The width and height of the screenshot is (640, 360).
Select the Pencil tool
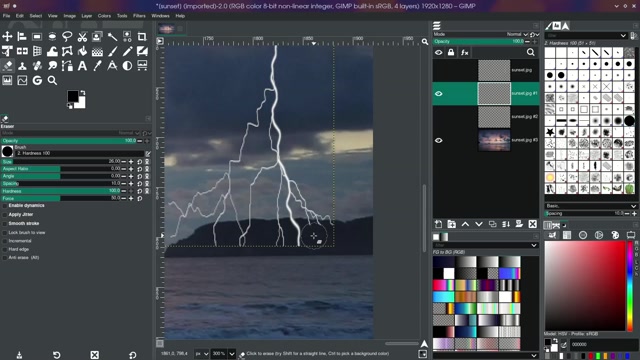click(x=127, y=51)
